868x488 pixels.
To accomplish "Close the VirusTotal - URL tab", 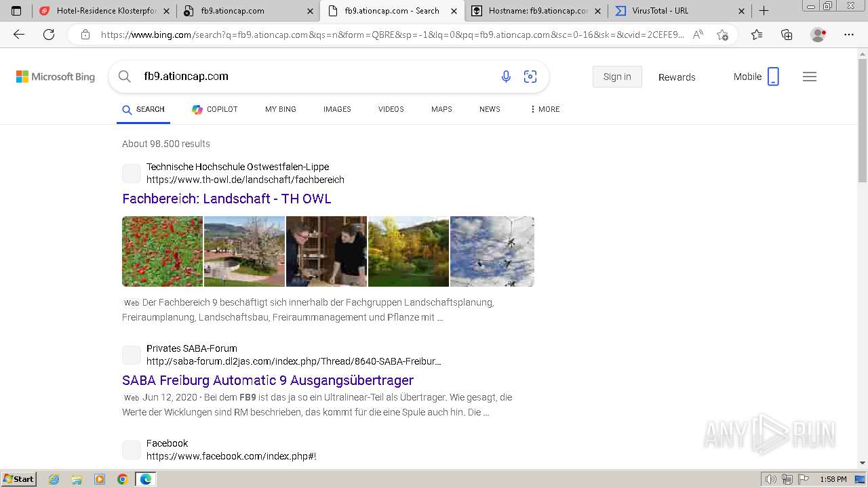I will click(x=741, y=11).
